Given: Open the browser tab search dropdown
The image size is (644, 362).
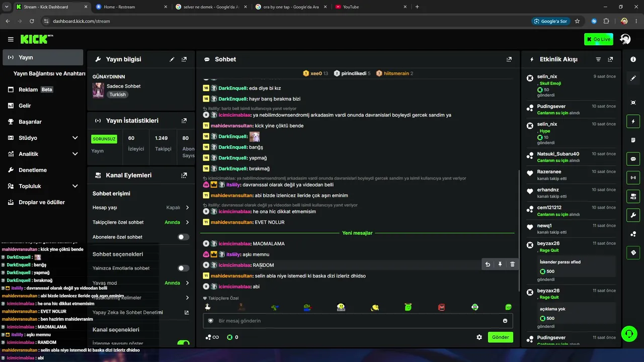Looking at the screenshot, I should click(x=7, y=7).
